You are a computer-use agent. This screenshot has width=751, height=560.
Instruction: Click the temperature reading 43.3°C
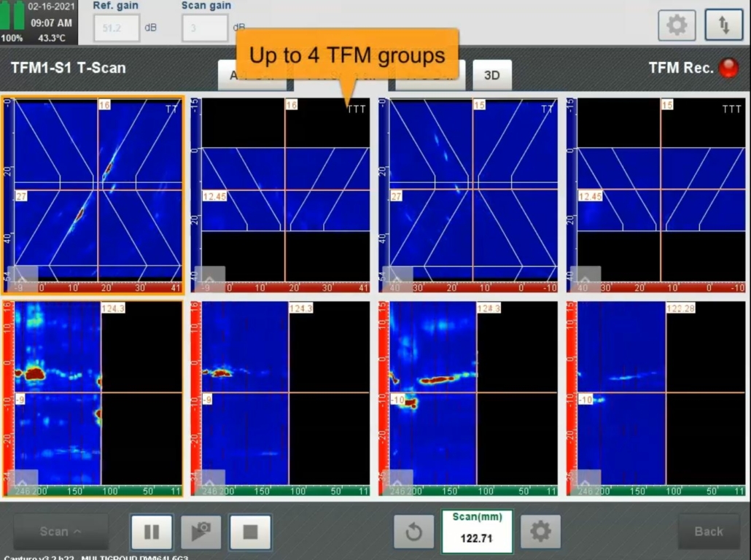(52, 38)
